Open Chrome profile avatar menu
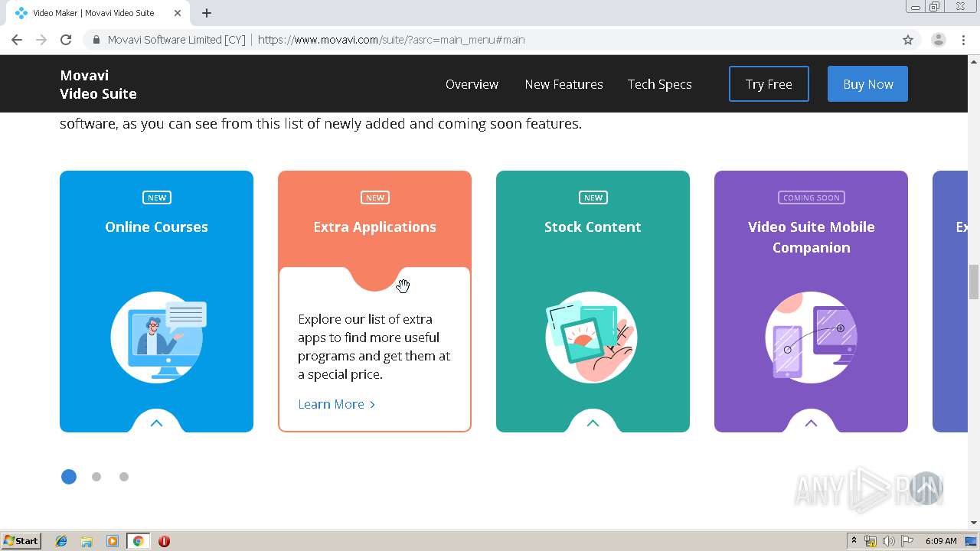This screenshot has height=551, width=980. (939, 40)
